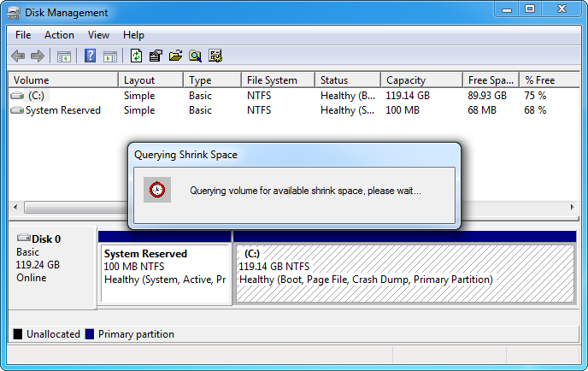Open the Action menu
This screenshot has height=371, width=588.
(59, 35)
